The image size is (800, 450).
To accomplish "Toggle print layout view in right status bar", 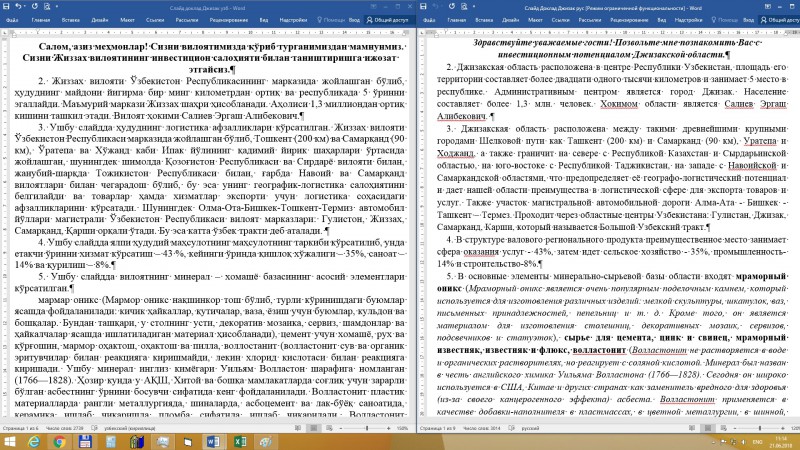I will [708, 428].
